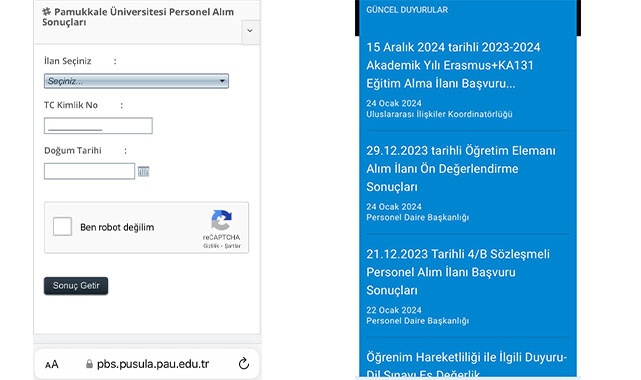
Task: Open the İlan Seçiniz dropdown
Action: [136, 81]
